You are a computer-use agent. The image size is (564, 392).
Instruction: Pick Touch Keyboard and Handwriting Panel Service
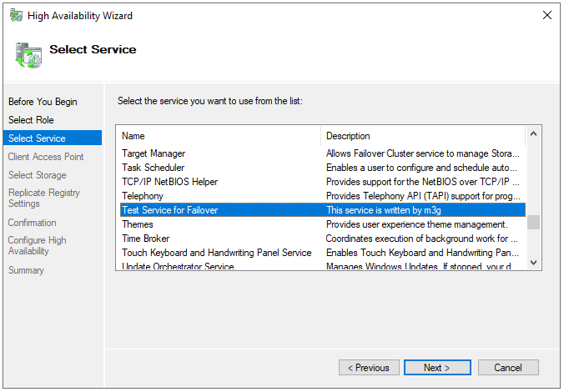[x=322, y=253]
